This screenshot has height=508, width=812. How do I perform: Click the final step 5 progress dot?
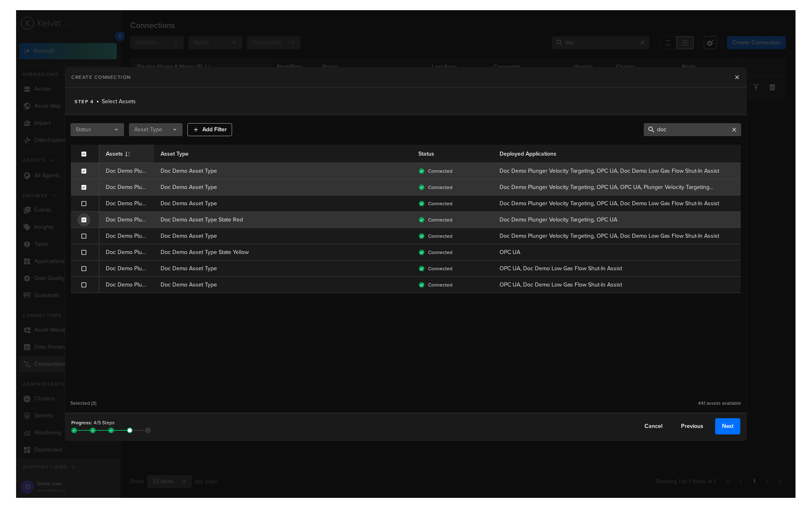coord(148,431)
